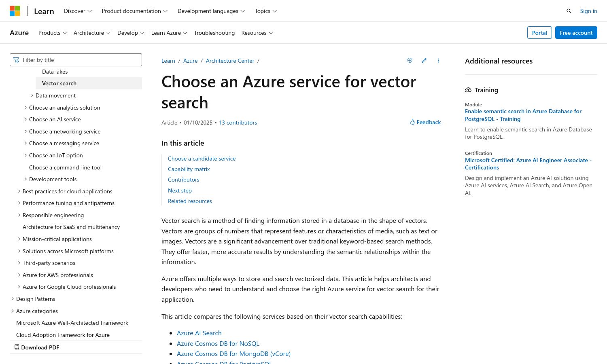The height and width of the screenshot is (364, 607).
Task: Open the Troubleshooting menu item
Action: (x=214, y=33)
